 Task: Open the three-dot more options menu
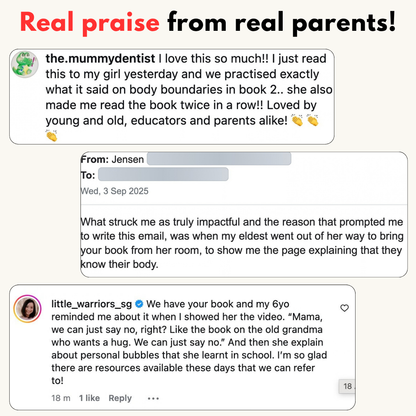pyautogui.click(x=153, y=398)
